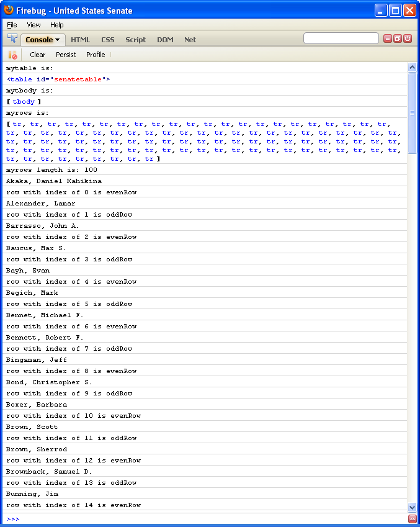This screenshot has height=527, width=420.
Task: Toggle the Persist console option
Action: [66, 55]
